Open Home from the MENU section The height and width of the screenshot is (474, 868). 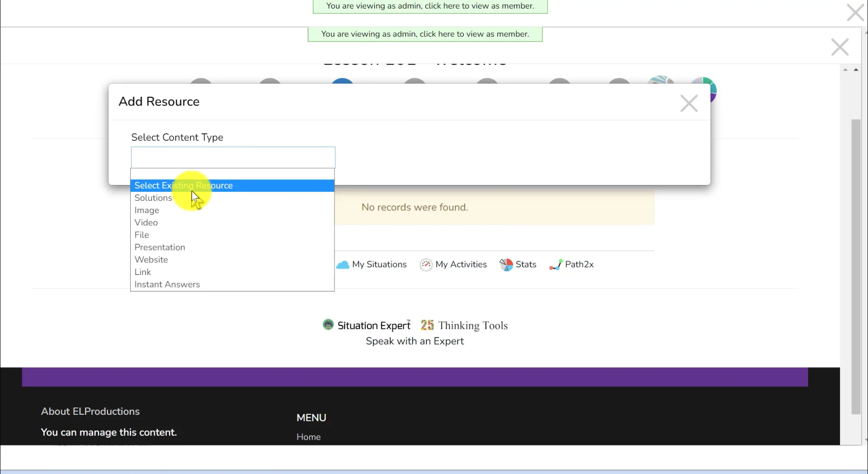click(308, 437)
